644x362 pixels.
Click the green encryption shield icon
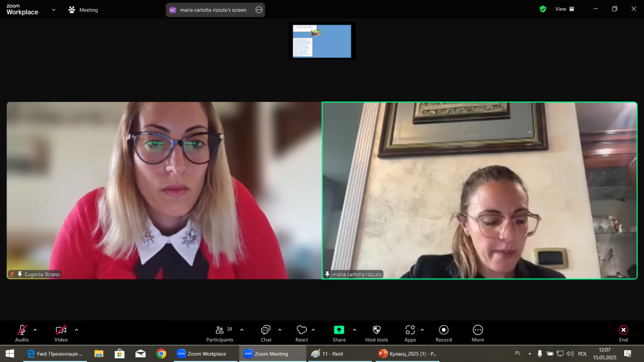click(x=543, y=9)
